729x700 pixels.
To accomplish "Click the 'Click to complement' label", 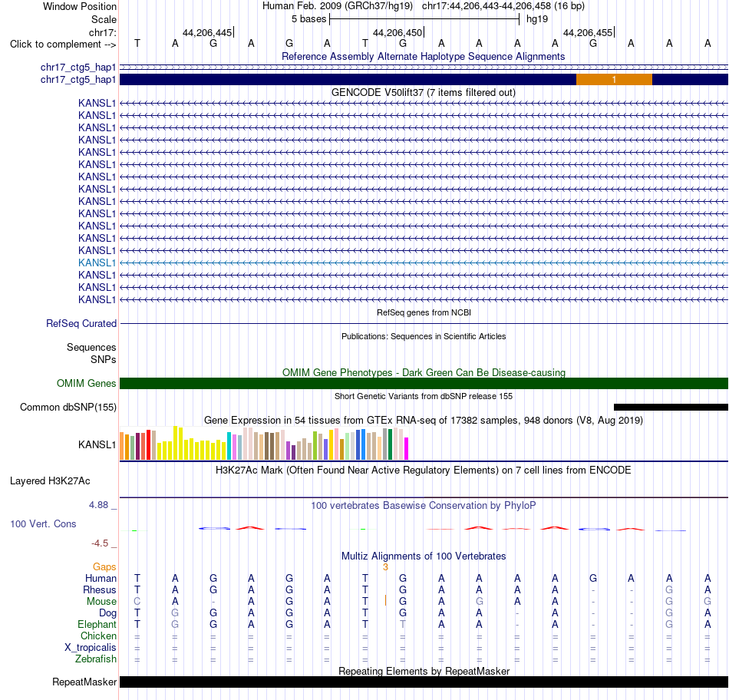I will (63, 45).
